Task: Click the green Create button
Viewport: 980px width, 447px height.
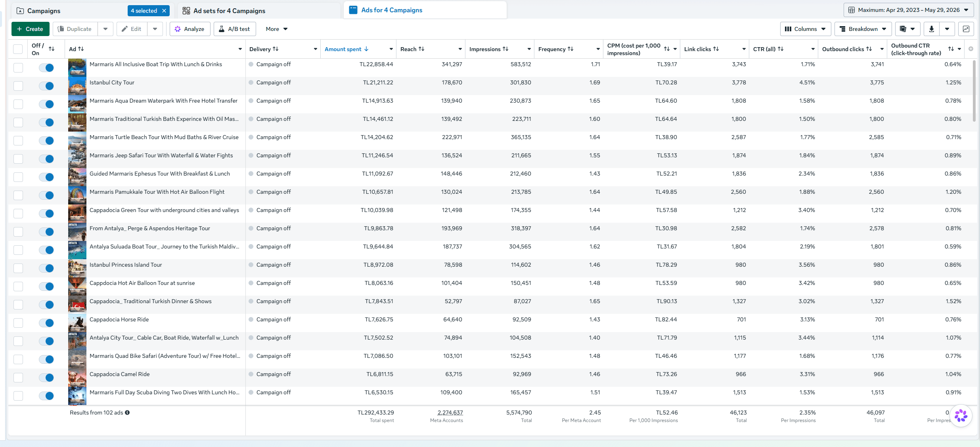Action: [30, 29]
